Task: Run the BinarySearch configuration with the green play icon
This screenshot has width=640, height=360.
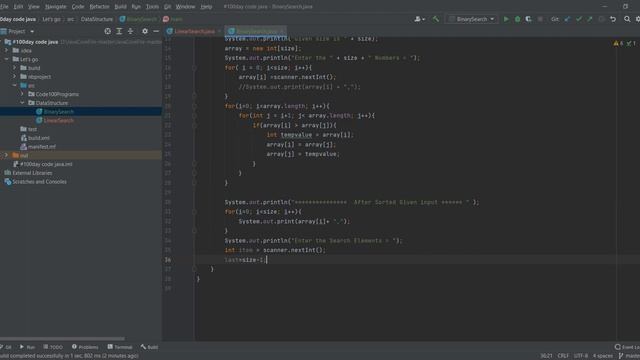Action: click(506, 19)
